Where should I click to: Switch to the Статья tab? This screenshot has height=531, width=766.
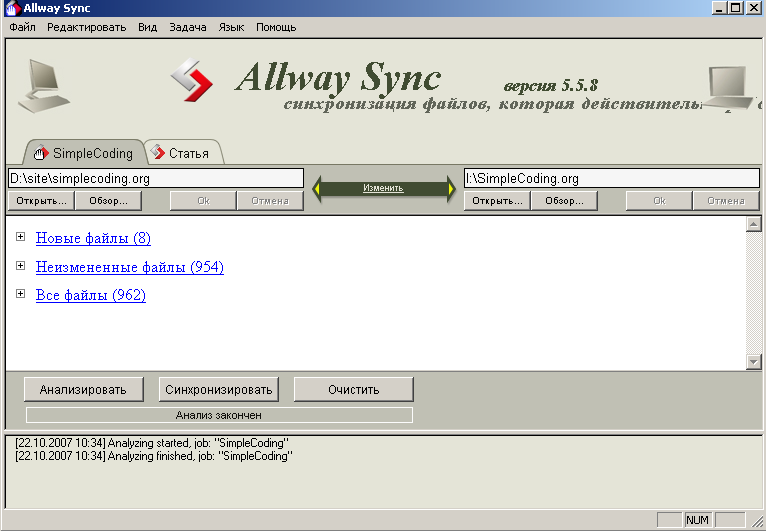pos(186,152)
